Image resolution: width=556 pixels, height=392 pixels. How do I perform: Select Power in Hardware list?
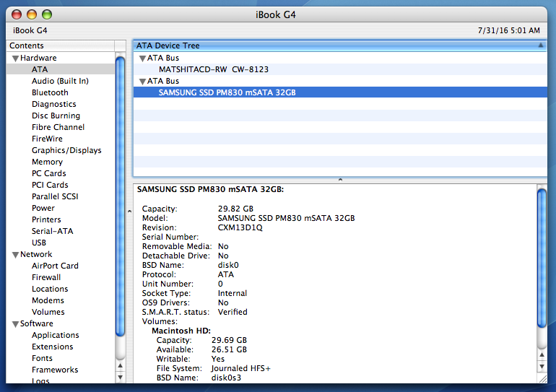tap(43, 208)
